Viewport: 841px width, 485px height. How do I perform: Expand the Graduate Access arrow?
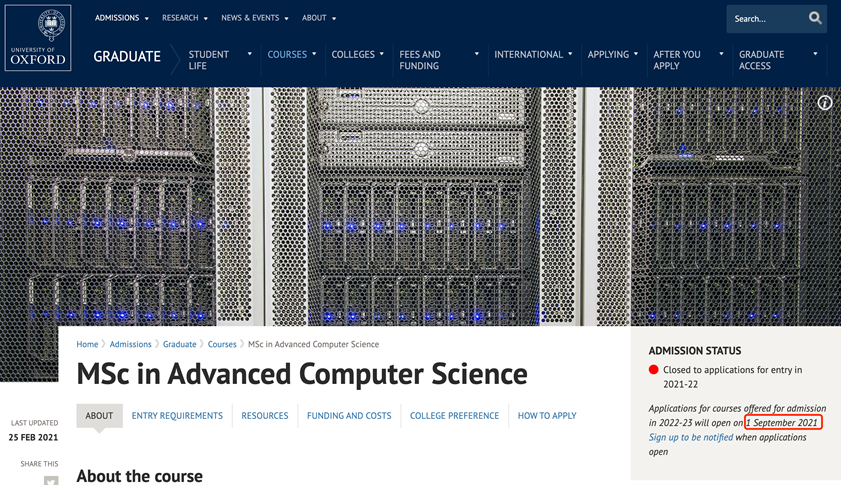pyautogui.click(x=815, y=54)
